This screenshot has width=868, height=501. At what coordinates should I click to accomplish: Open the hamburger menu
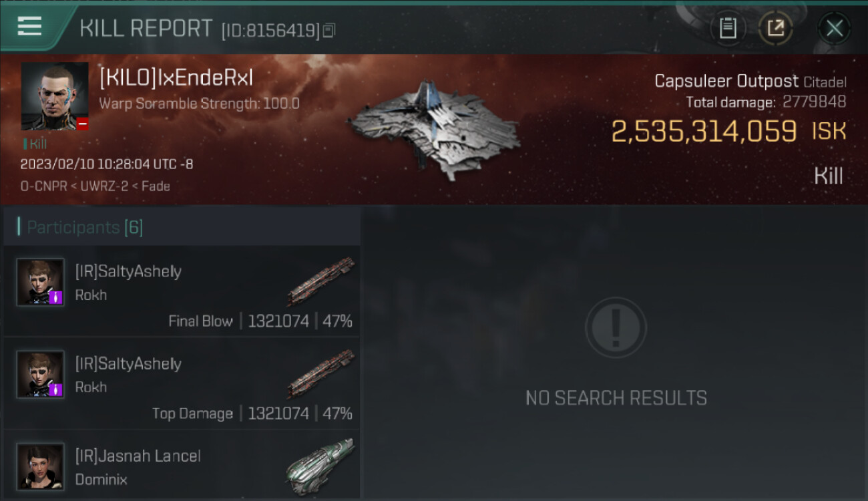29,26
